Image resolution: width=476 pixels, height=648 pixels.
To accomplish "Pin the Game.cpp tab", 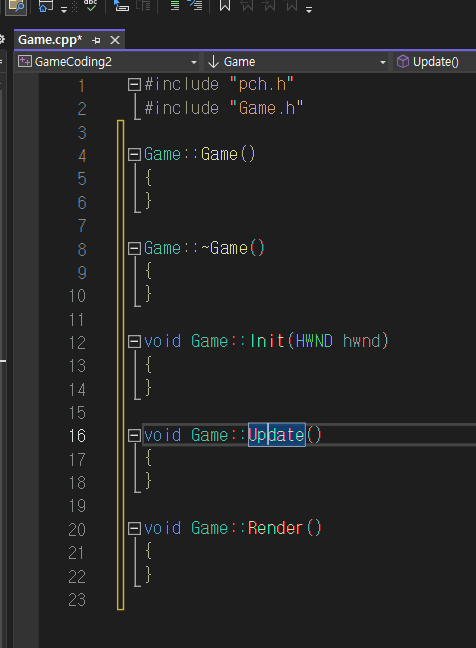I will point(96,40).
